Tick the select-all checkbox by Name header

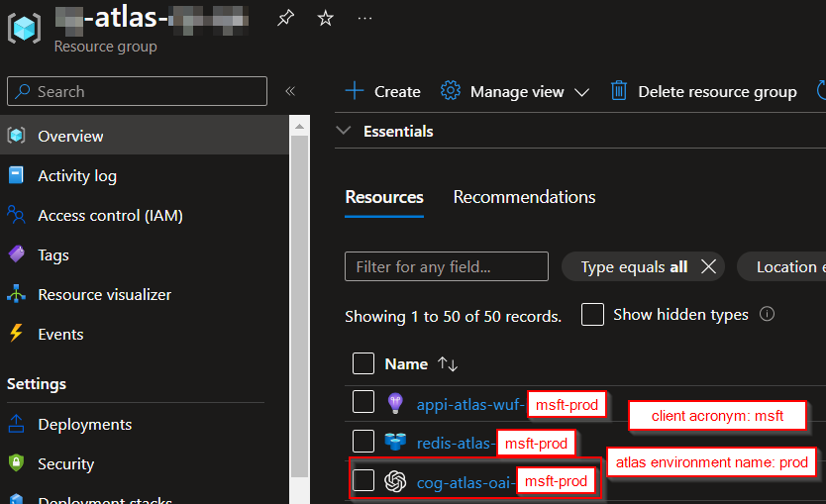(x=363, y=363)
